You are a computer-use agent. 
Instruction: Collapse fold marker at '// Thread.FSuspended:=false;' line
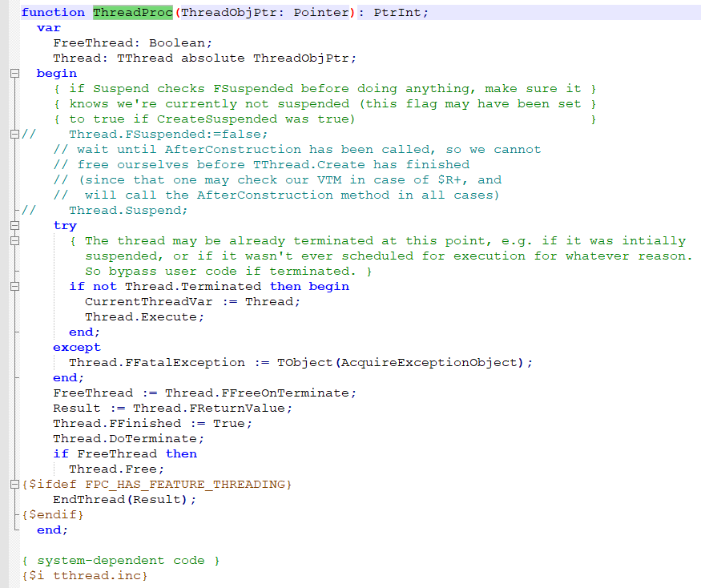(14, 134)
